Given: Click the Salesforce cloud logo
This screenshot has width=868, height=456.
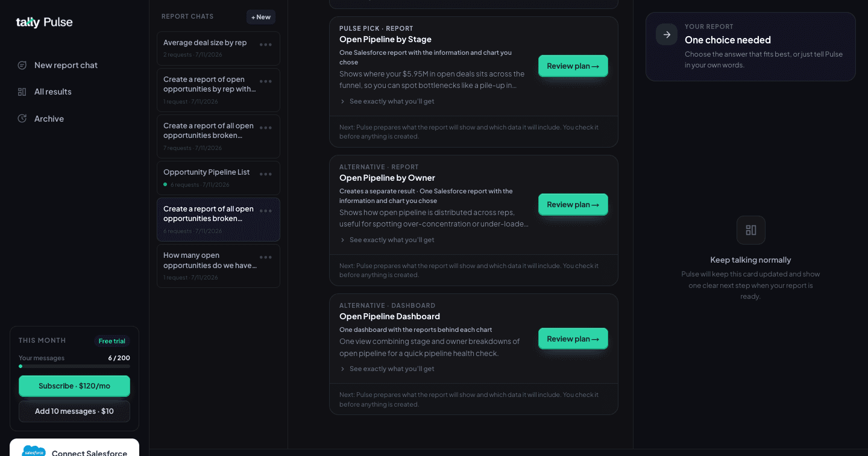Looking at the screenshot, I should [x=34, y=451].
